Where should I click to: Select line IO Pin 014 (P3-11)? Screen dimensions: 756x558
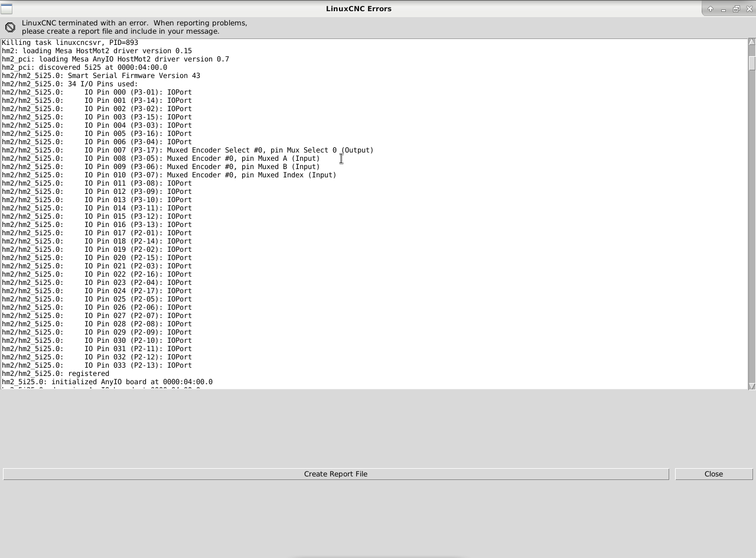coord(97,208)
